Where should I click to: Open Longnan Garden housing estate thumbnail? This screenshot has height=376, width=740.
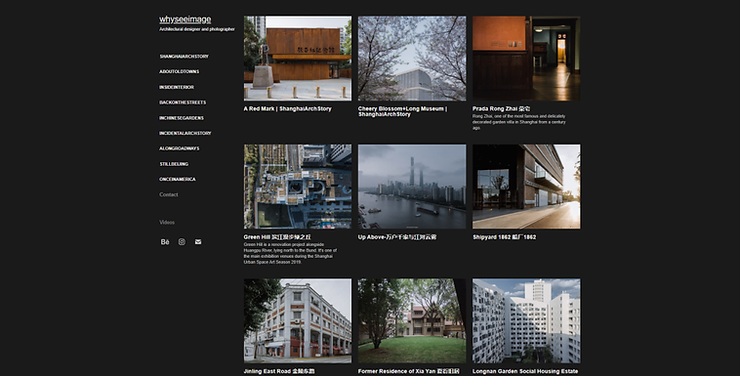[x=527, y=321]
